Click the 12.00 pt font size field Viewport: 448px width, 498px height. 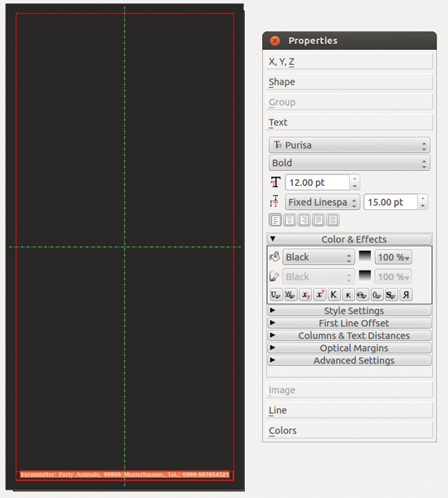pyautogui.click(x=318, y=183)
